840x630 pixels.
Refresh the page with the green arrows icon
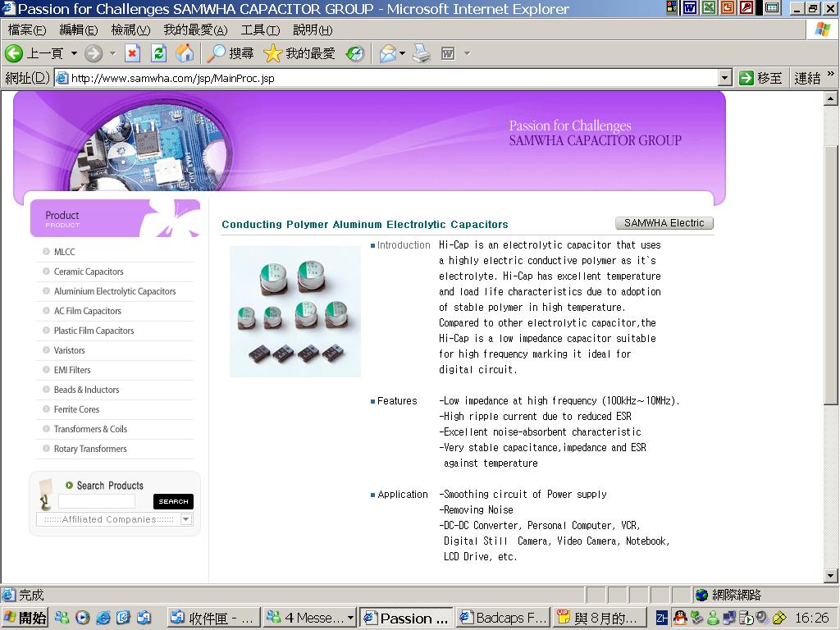(x=158, y=53)
